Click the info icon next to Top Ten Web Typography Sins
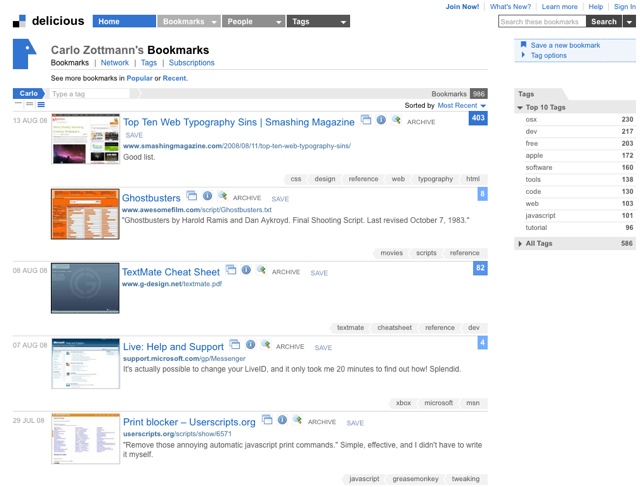The image size is (640, 487). click(381, 120)
